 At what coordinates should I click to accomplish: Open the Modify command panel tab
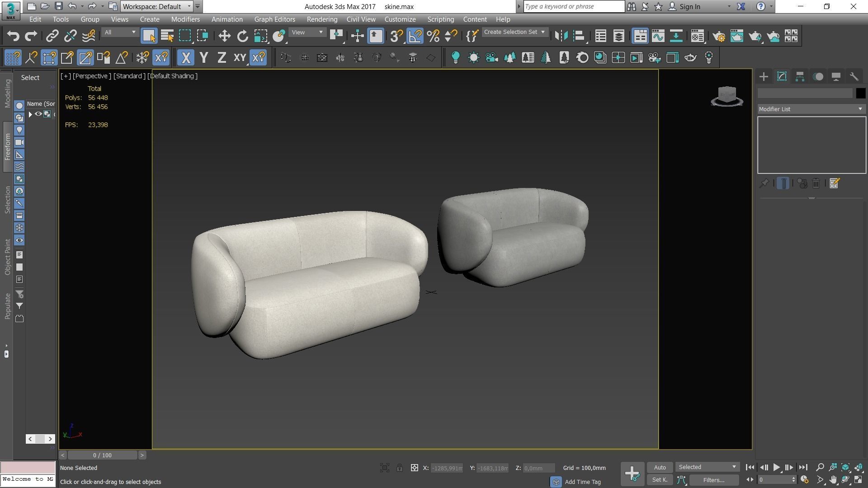782,76
